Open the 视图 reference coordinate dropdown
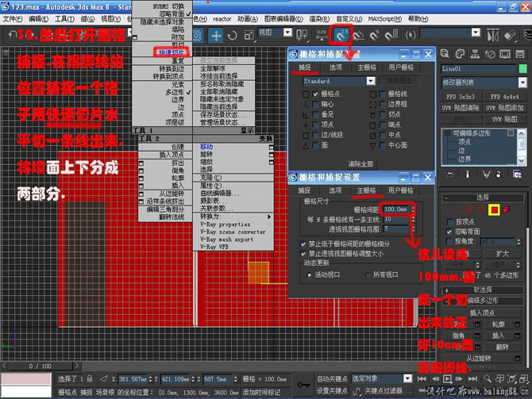 pos(287,33)
